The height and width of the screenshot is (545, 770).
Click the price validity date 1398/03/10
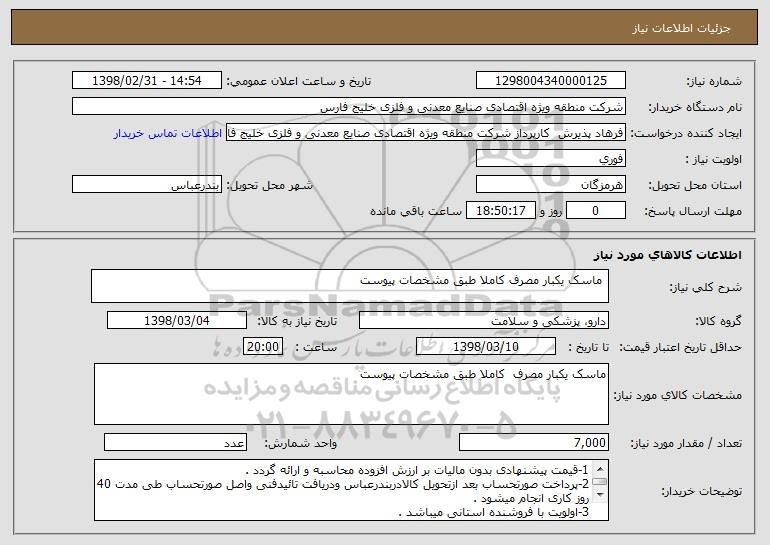pos(486,347)
